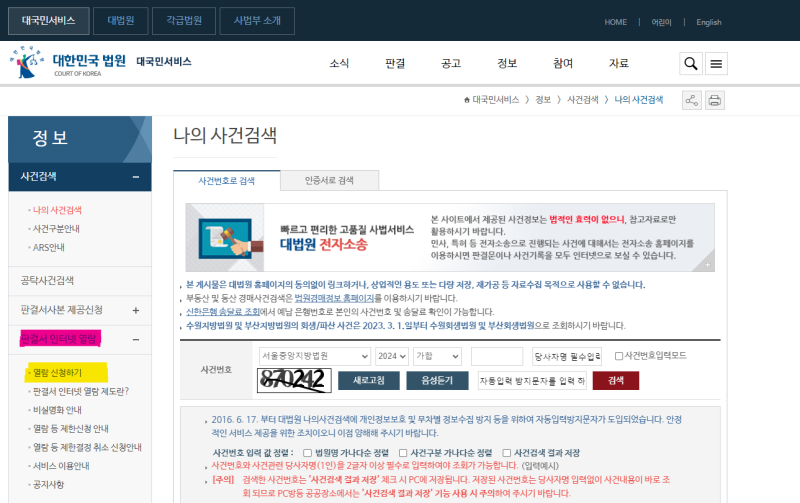Open the 소식 main menu
The width and height of the screenshot is (800, 503).
pos(339,63)
